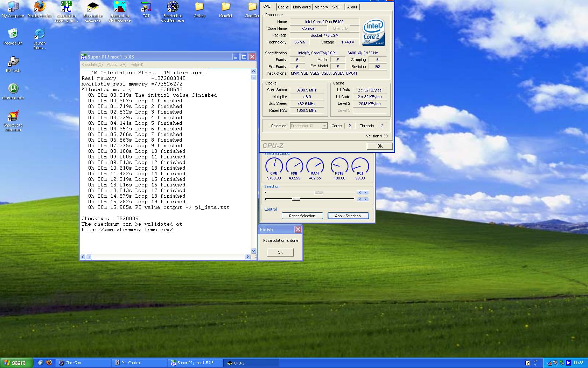Open the super_pi_mod shortcut icon

66,12
